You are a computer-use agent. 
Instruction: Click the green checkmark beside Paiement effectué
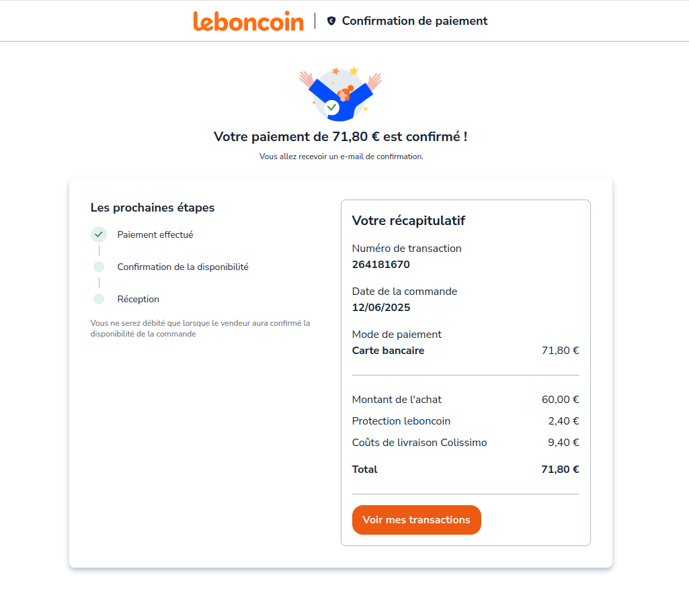(99, 234)
